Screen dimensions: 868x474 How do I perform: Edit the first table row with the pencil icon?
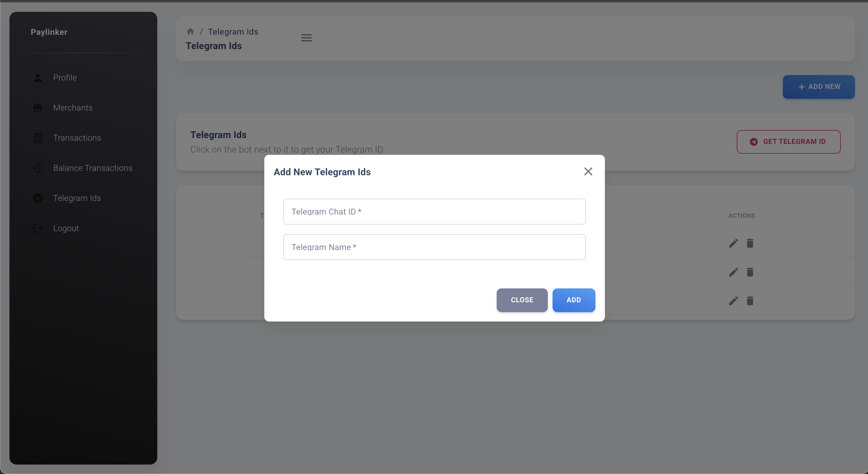click(x=733, y=243)
